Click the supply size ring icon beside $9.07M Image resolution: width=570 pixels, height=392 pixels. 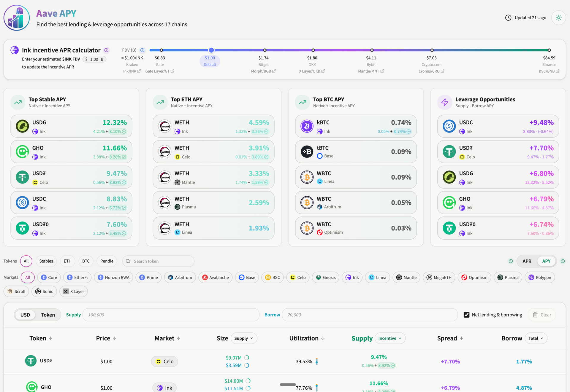(246, 358)
